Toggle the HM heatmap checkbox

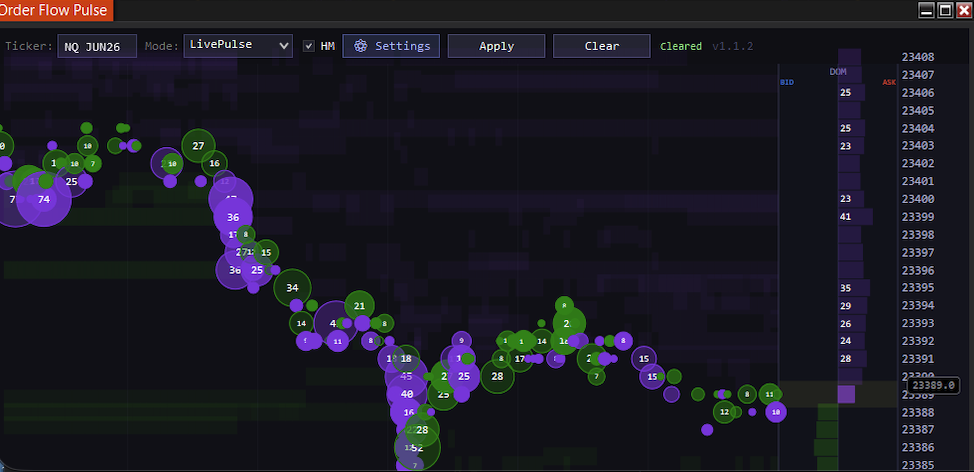309,46
